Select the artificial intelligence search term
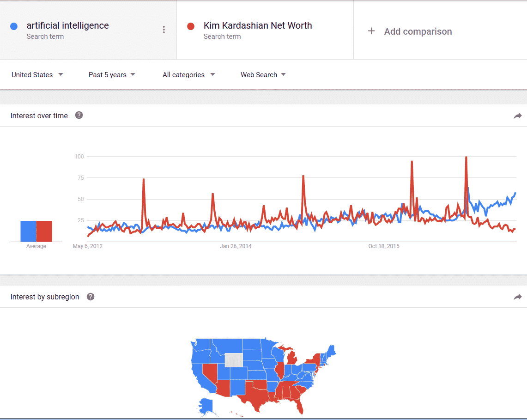This screenshot has height=420, width=527. pos(67,26)
